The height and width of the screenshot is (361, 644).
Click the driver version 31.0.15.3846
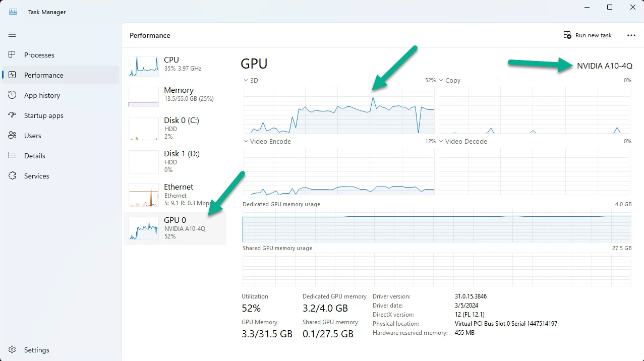click(471, 296)
